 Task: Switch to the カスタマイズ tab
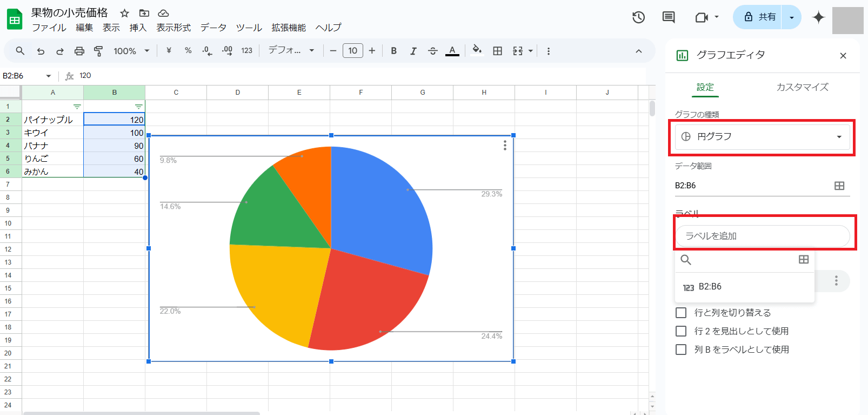coord(802,87)
